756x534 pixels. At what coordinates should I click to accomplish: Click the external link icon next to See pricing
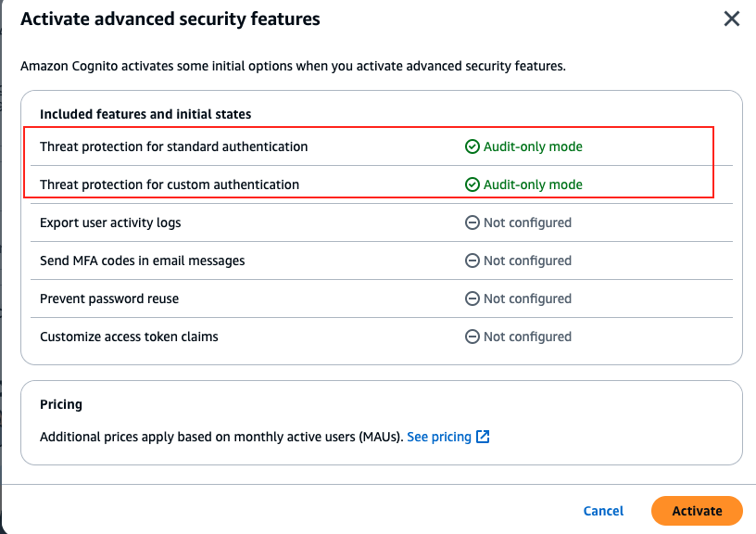pyautogui.click(x=482, y=437)
